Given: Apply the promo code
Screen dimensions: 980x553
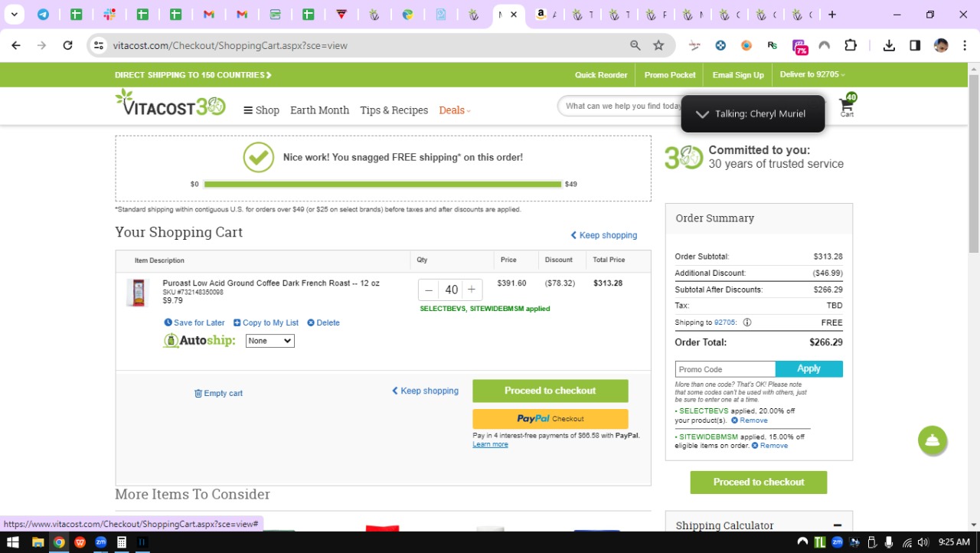Looking at the screenshot, I should (x=809, y=369).
